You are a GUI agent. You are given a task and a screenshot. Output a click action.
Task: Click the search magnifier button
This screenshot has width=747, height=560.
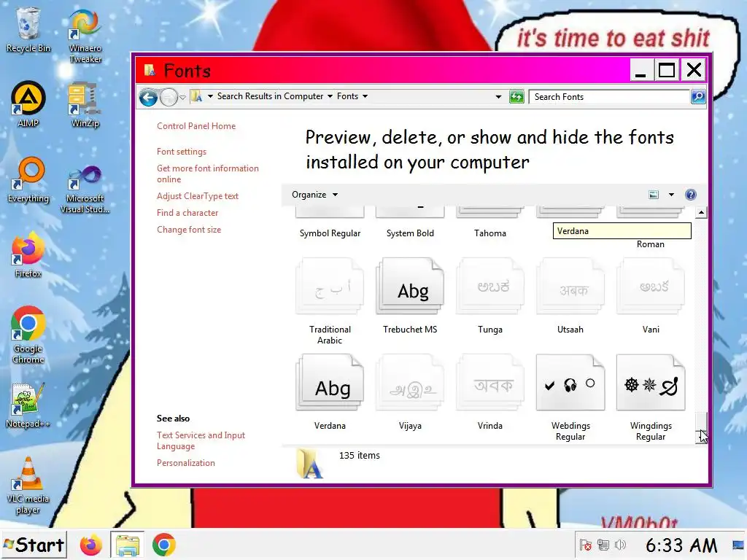point(698,97)
